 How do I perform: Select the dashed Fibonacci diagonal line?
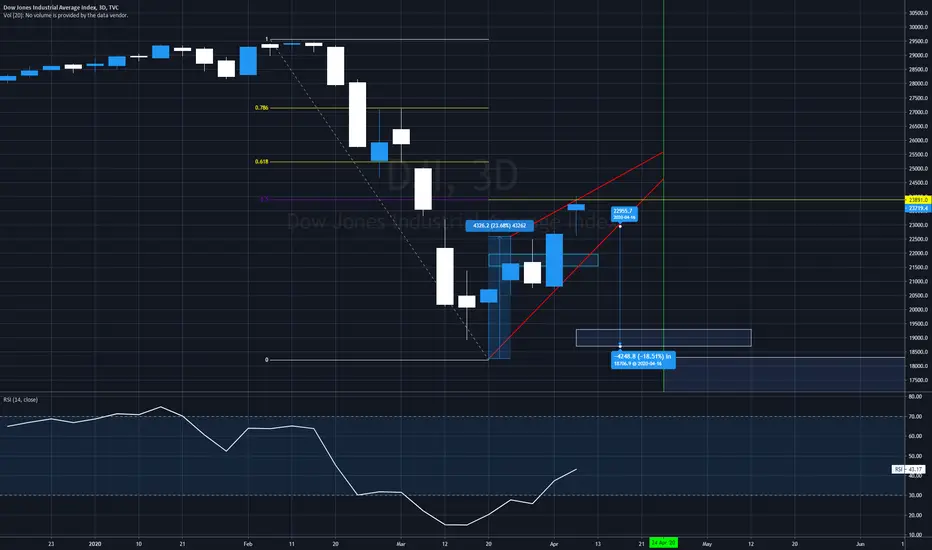pyautogui.click(x=380, y=199)
